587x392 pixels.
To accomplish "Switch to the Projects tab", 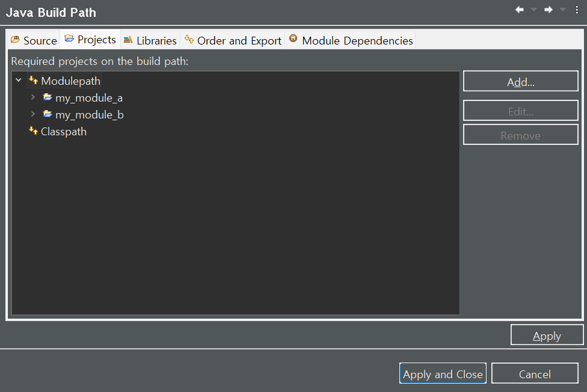I will tap(90, 39).
